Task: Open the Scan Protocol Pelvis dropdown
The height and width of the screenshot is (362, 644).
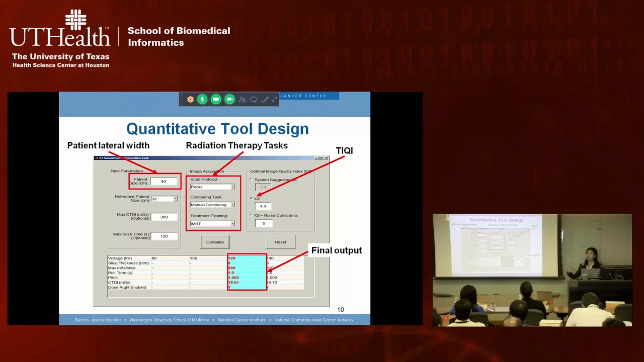Action: pyautogui.click(x=212, y=187)
